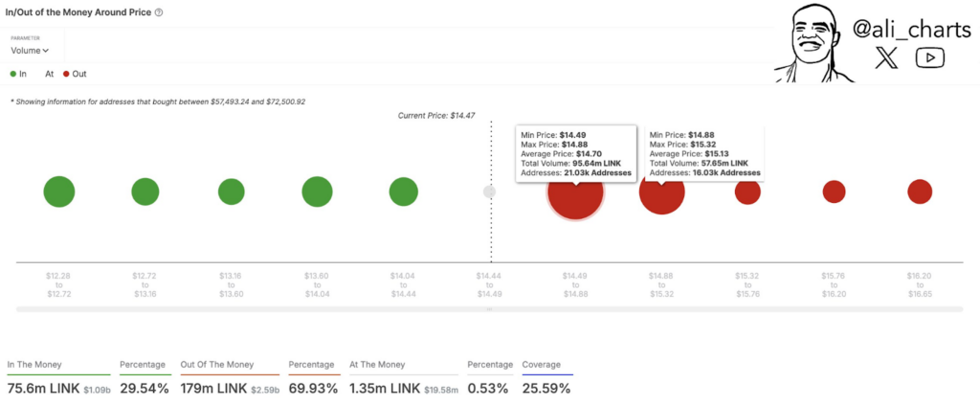
Task: Click the horizontal scrollbar handle under chart
Action: [489, 309]
